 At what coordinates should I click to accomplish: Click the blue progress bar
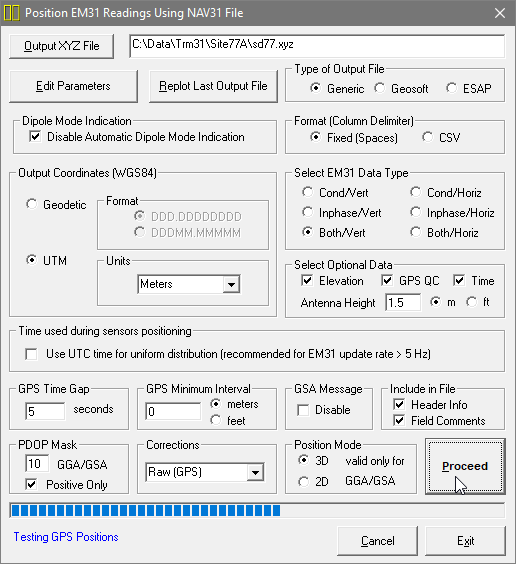(257, 510)
